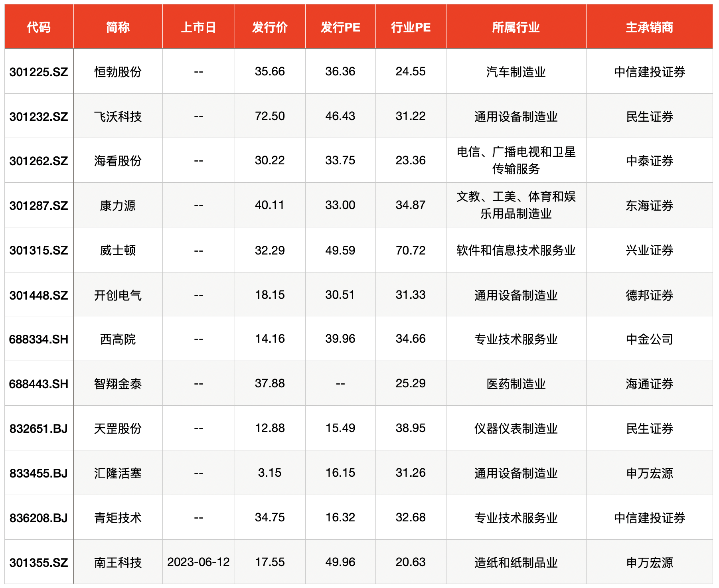The image size is (719, 588).
Task: Click the 简称 column header
Action: click(x=118, y=27)
